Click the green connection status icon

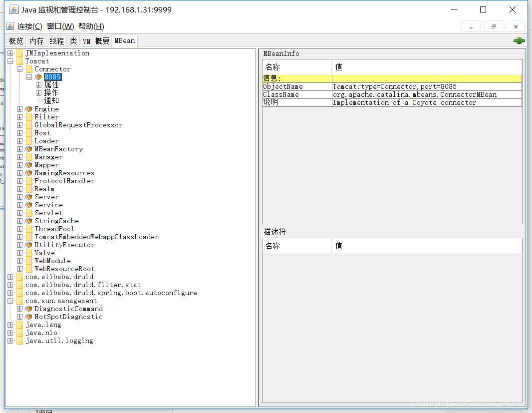519,41
